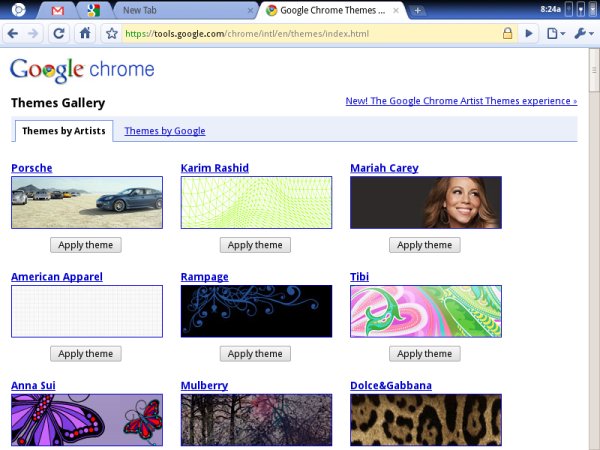
Task: Open the Home page button
Action: tap(85, 34)
